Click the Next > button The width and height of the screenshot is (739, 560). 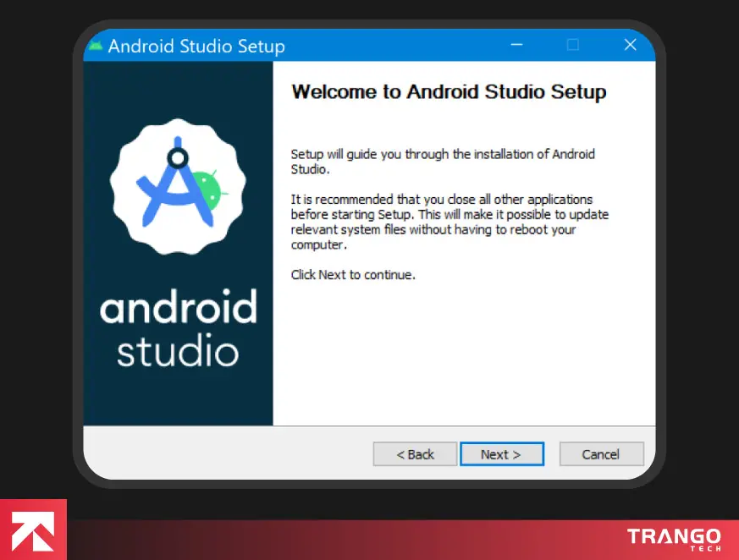(x=502, y=454)
